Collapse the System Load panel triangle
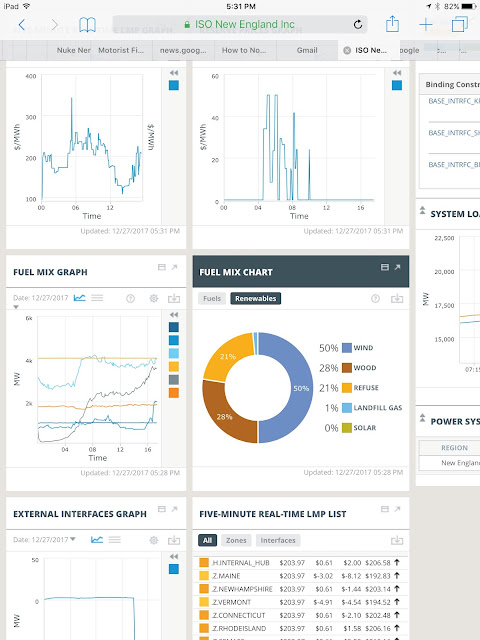 [422, 211]
